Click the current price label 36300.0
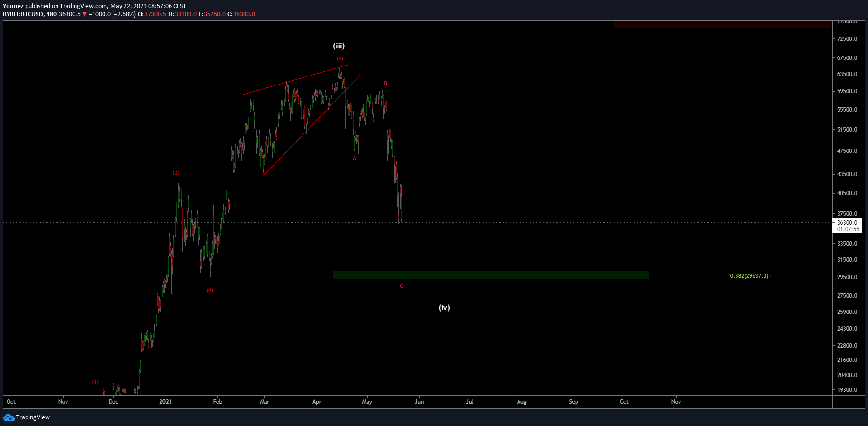Image resolution: width=868 pixels, height=426 pixels. click(847, 223)
